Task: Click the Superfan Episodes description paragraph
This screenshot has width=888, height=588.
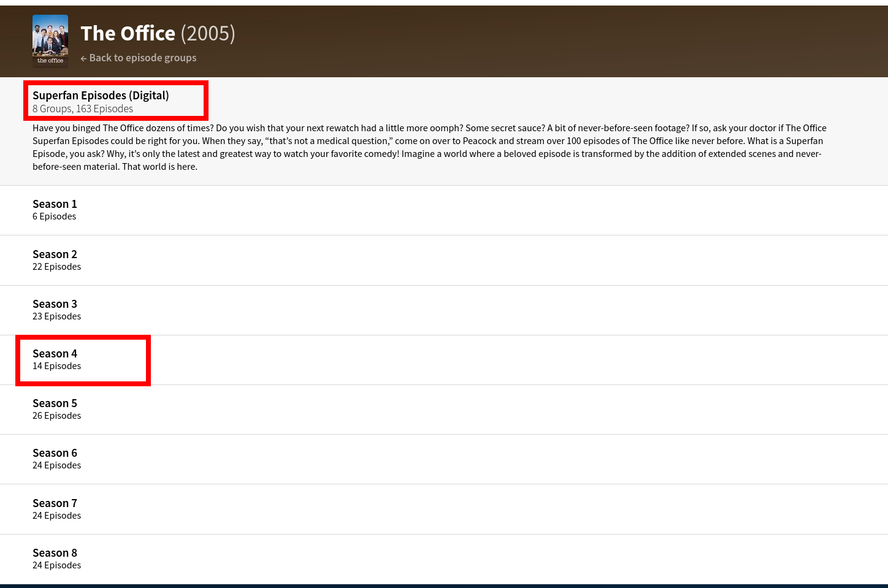Action: coord(429,147)
